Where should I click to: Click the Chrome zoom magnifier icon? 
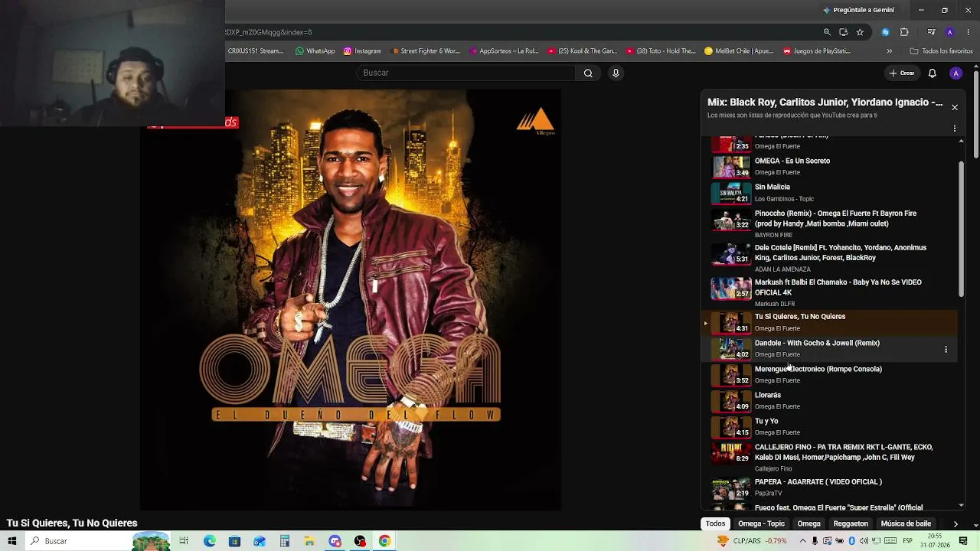pos(827,32)
